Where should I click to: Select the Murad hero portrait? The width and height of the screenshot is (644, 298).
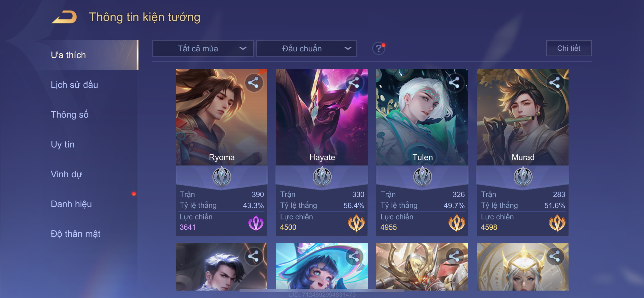[523, 117]
